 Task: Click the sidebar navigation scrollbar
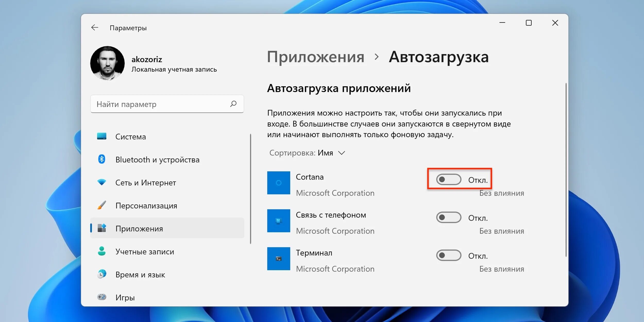250,189
